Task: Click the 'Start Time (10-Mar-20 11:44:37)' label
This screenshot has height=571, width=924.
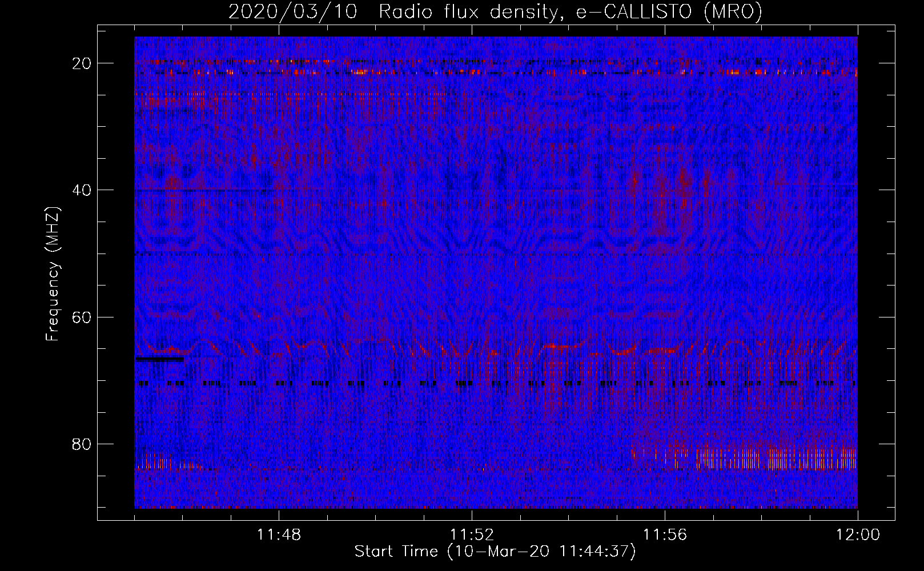Action: (495, 552)
